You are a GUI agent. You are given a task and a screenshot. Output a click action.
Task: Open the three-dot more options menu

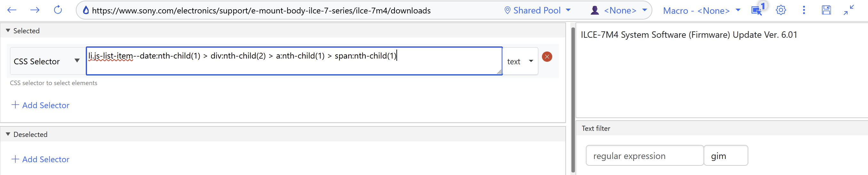tap(804, 10)
